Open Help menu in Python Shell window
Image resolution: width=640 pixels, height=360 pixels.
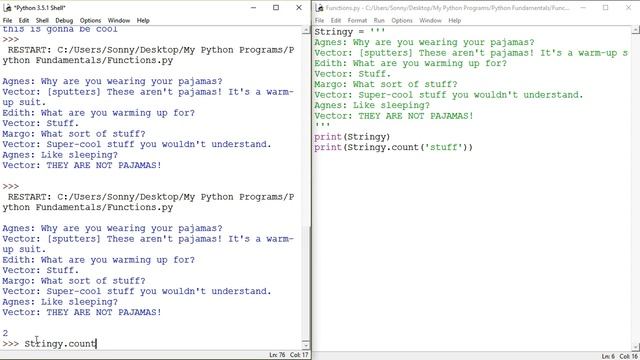coord(143,20)
